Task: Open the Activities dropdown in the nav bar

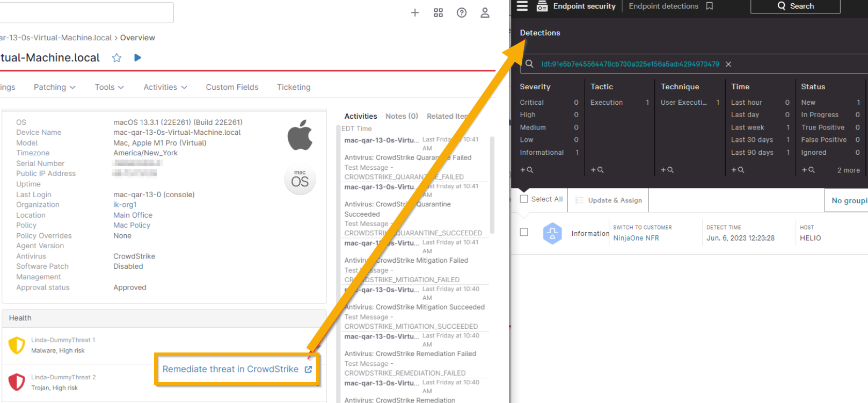Action: point(165,87)
